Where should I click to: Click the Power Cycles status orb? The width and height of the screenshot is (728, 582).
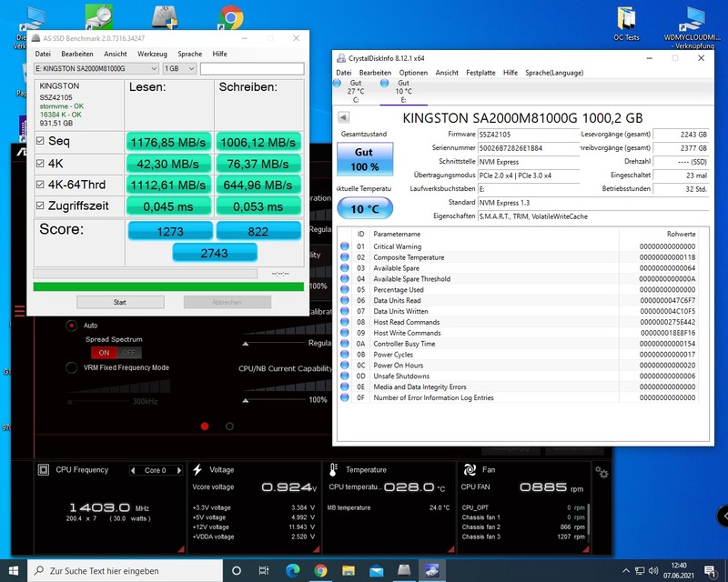coord(345,354)
